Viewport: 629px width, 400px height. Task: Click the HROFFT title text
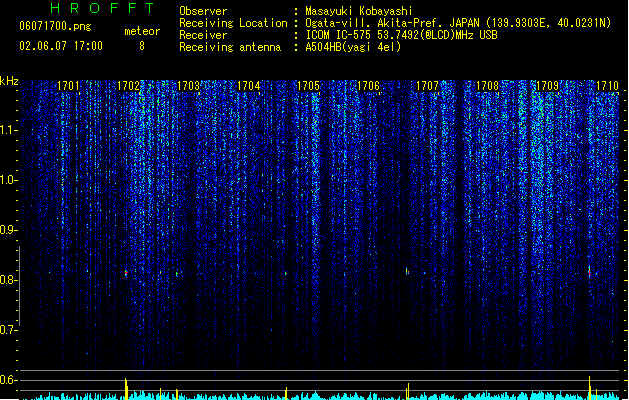coord(102,8)
